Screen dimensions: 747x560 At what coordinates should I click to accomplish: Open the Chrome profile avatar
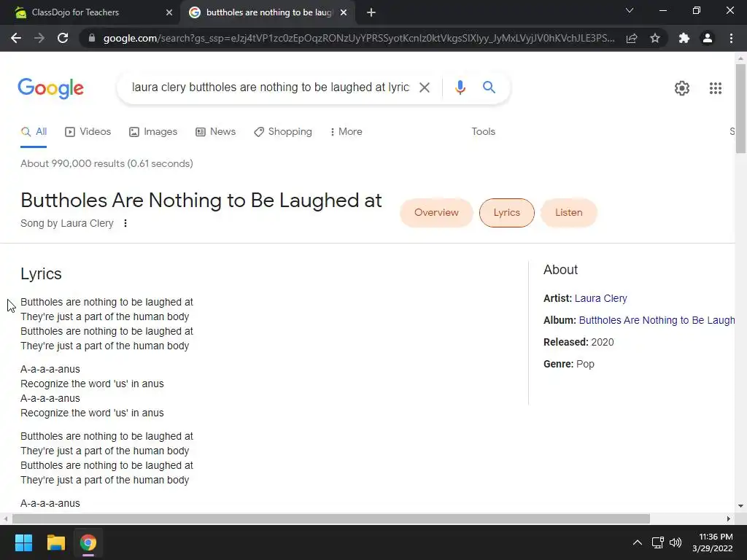click(708, 38)
